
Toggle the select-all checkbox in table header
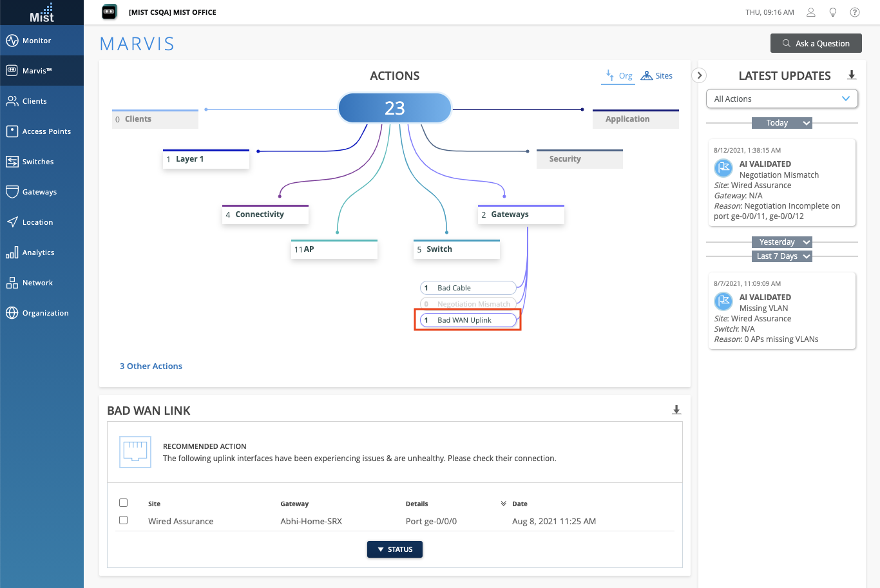[124, 503]
